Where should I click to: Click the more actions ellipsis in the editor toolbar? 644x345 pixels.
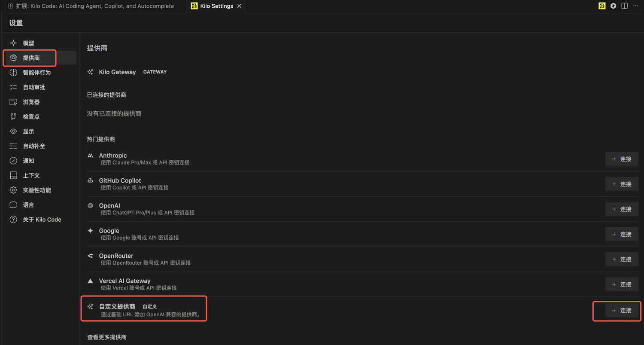[x=636, y=6]
